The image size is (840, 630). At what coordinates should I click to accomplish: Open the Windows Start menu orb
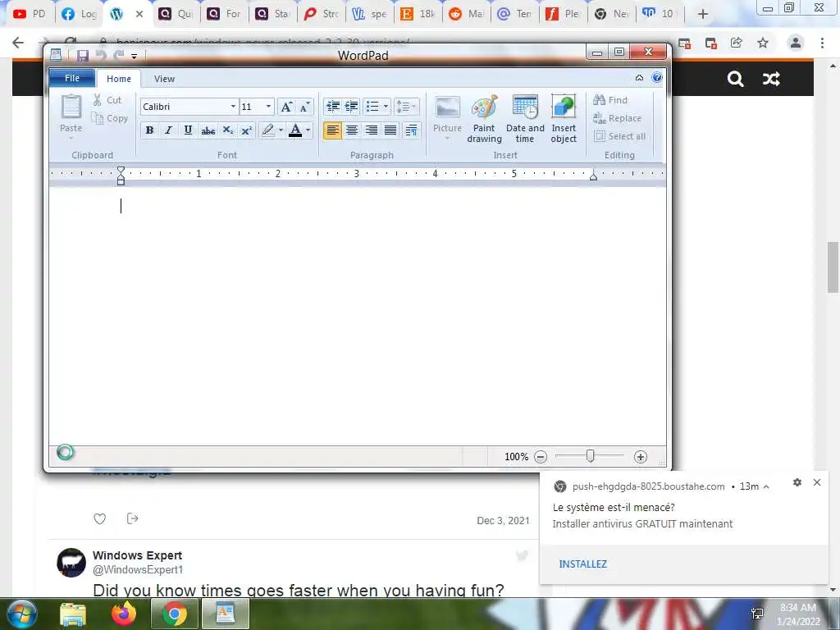(21, 614)
